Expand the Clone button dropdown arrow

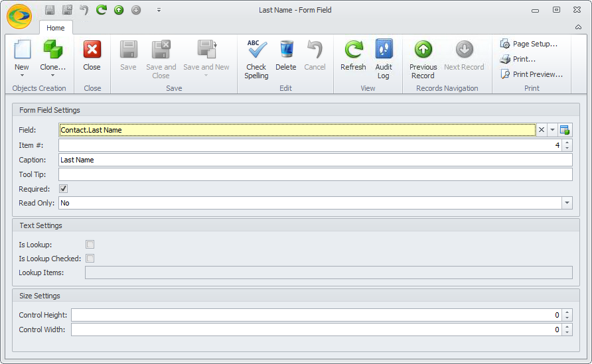[x=53, y=76]
